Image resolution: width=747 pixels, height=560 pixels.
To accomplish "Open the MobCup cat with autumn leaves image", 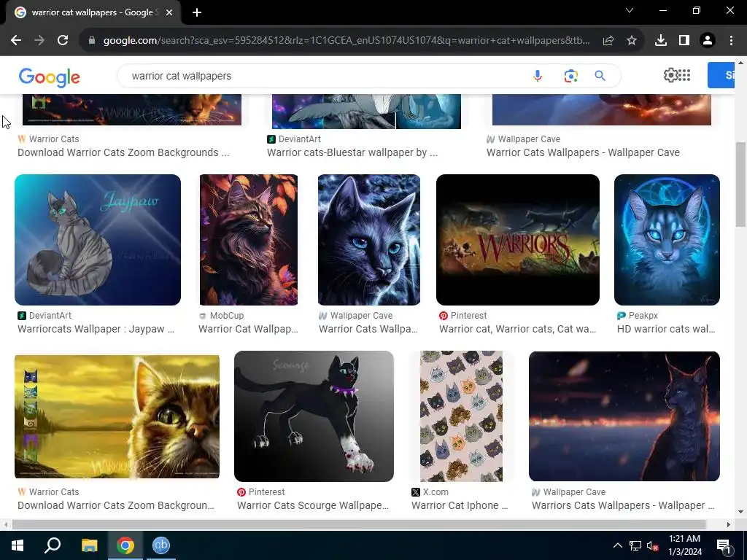I will tap(249, 239).
